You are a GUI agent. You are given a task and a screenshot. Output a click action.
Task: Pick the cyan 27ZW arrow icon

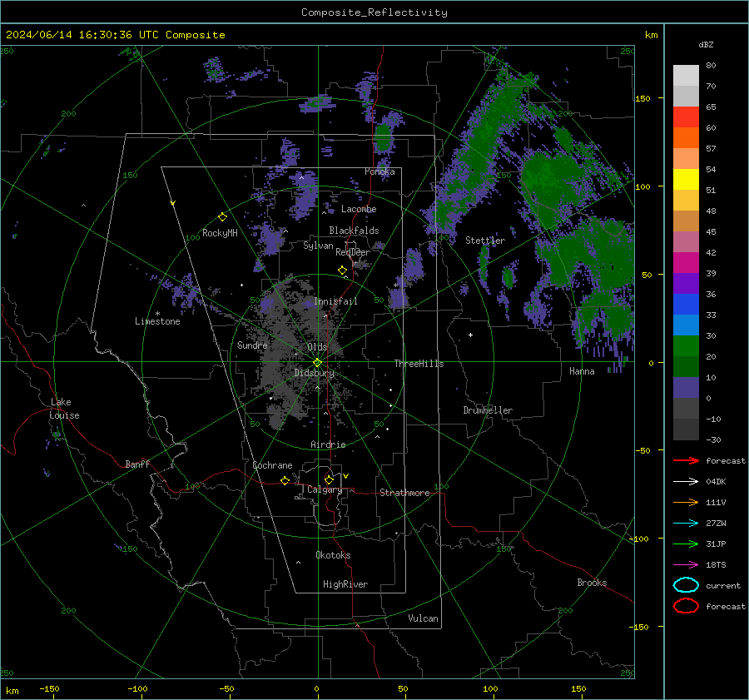(x=686, y=524)
